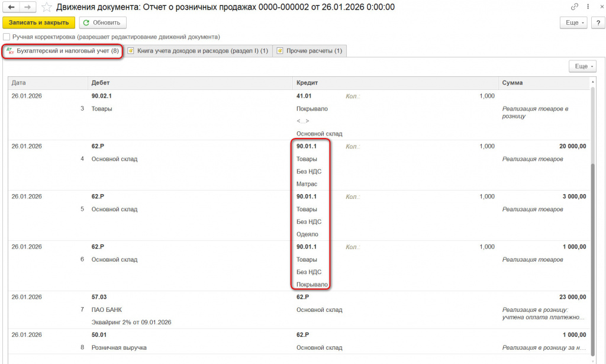The image size is (606, 364).
Task: Click the back navigation arrow
Action: pos(11,7)
